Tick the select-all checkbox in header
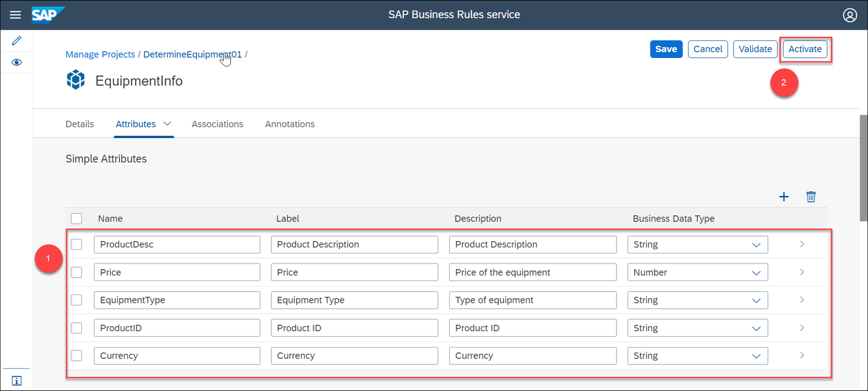The width and height of the screenshot is (868, 391). coord(77,218)
